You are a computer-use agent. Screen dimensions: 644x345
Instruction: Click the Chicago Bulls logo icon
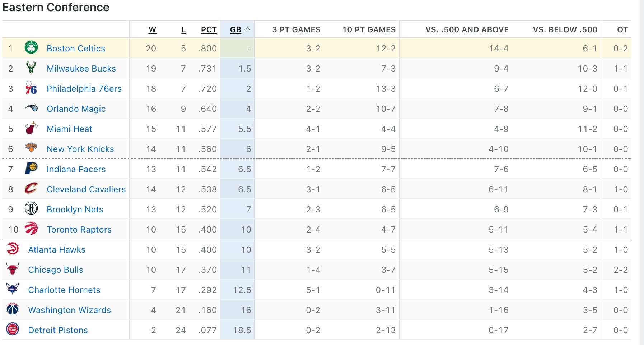coord(13,269)
